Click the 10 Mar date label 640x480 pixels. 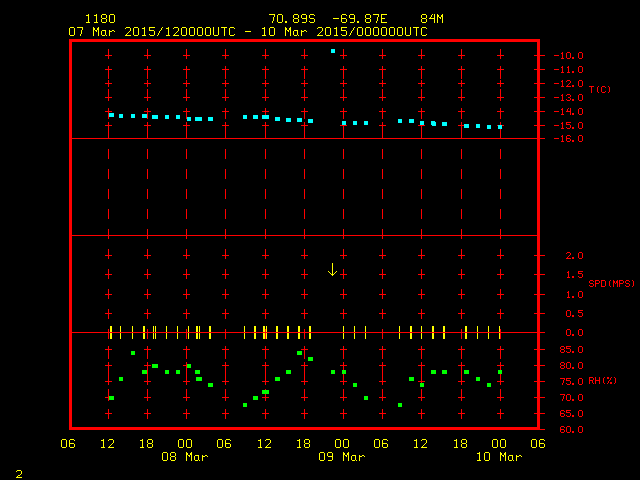click(x=499, y=457)
